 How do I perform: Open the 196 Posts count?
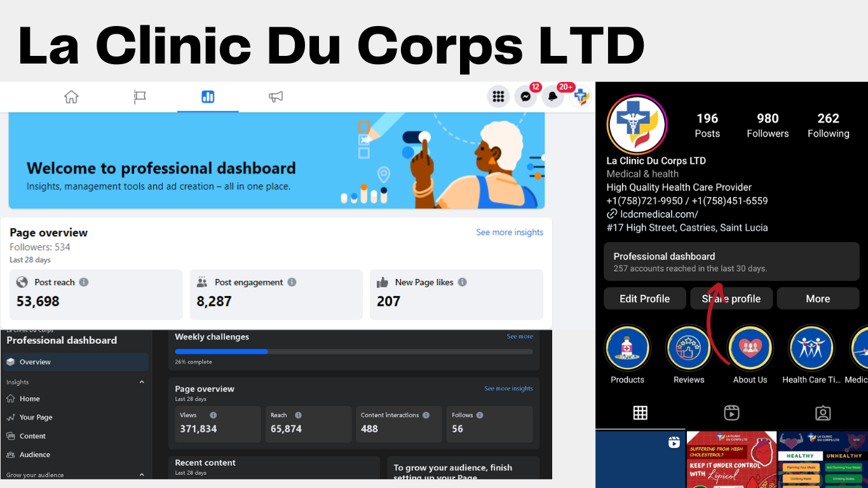(x=707, y=125)
